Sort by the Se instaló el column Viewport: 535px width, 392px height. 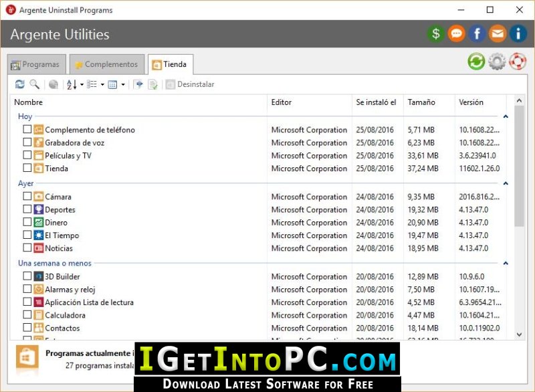(x=378, y=102)
